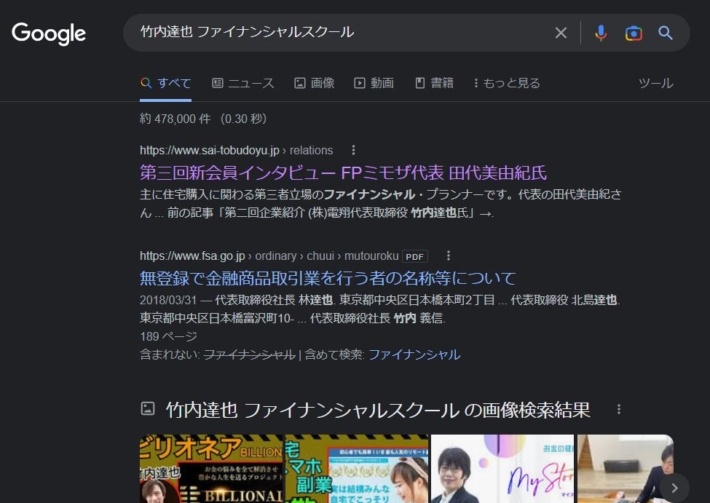
Task: Submit search with the magnifier icon
Action: pos(665,33)
